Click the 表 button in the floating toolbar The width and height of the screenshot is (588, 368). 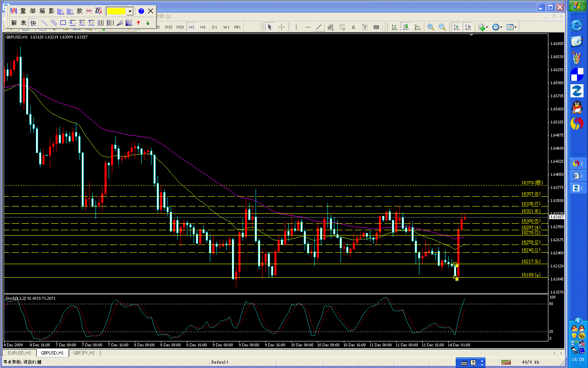pyautogui.click(x=23, y=23)
